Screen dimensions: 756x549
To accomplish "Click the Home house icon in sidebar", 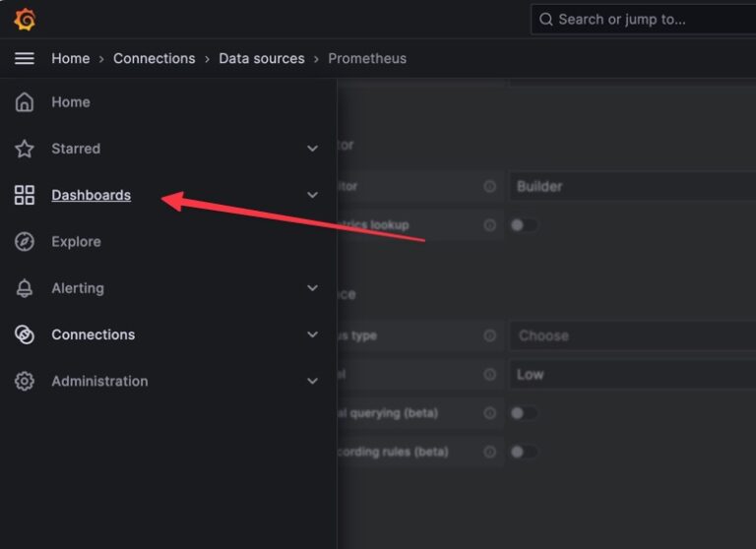I will (x=25, y=102).
